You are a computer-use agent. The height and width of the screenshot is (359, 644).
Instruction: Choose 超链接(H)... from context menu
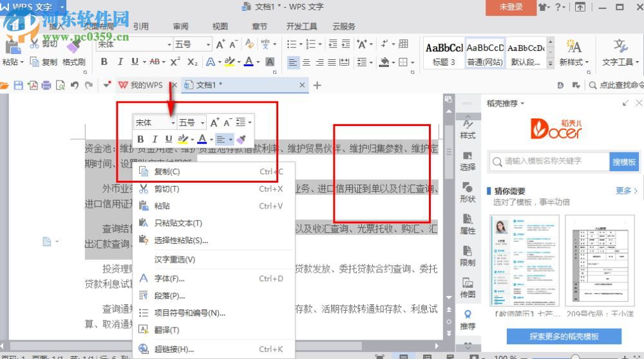[x=214, y=349]
